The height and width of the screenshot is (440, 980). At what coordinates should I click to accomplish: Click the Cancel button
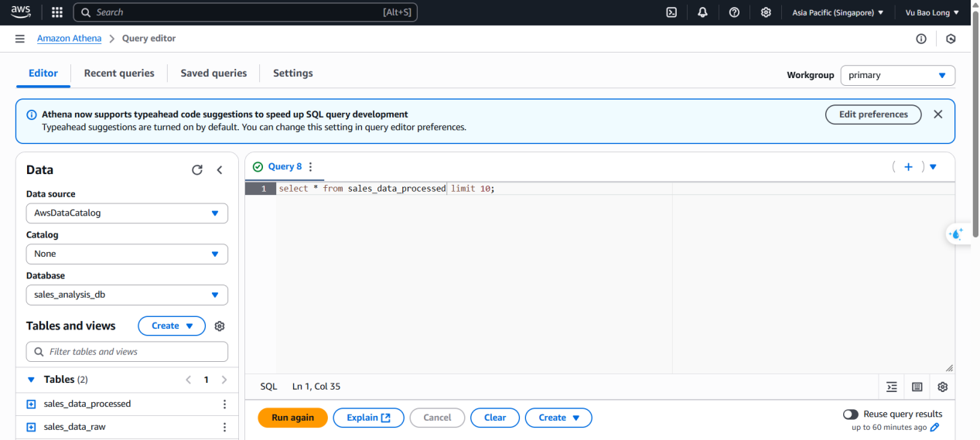tap(437, 418)
